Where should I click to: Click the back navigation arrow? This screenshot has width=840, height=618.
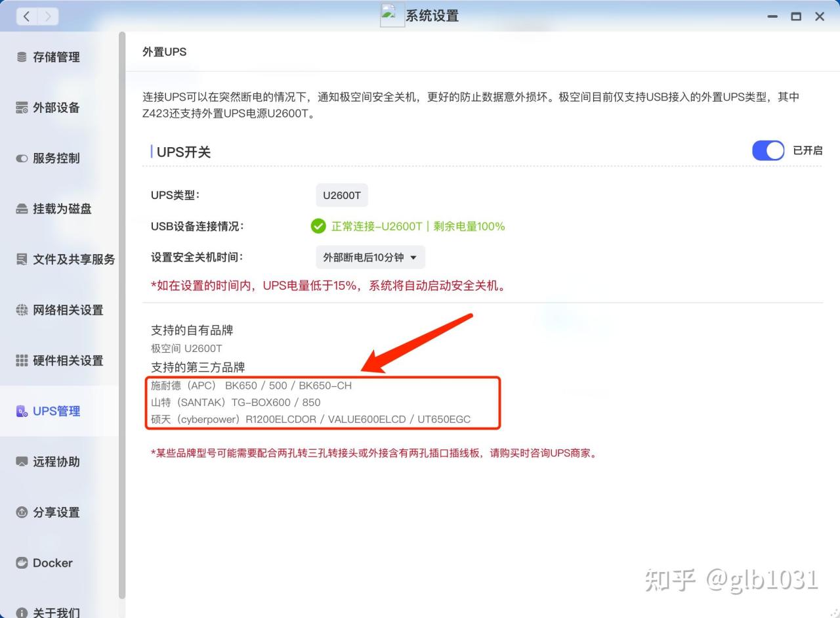coord(26,16)
